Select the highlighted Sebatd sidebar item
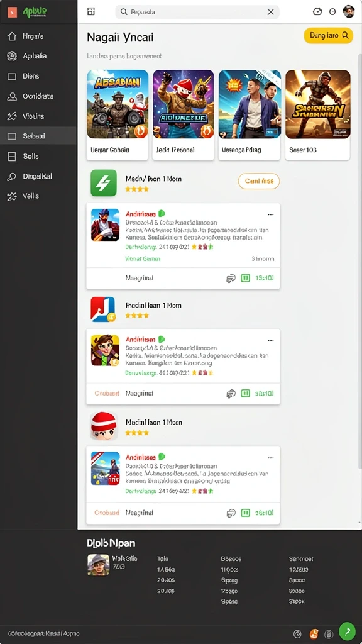This screenshot has height=644, width=362. [x=38, y=136]
